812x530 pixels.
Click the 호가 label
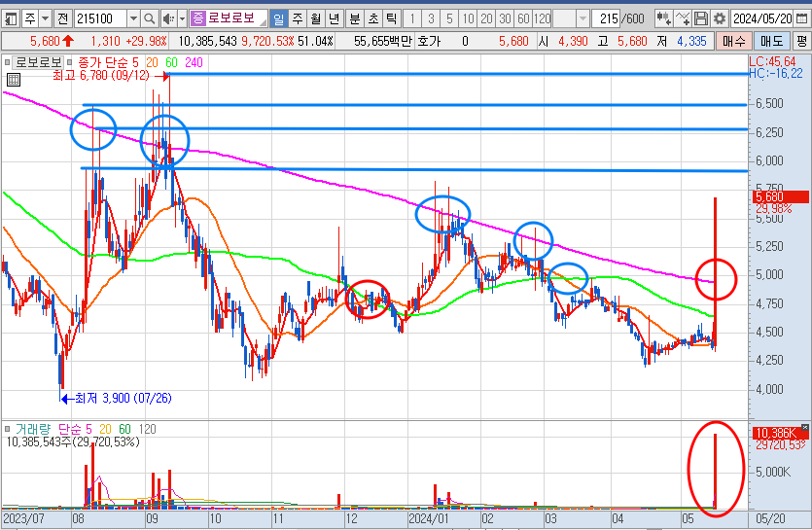click(x=429, y=41)
